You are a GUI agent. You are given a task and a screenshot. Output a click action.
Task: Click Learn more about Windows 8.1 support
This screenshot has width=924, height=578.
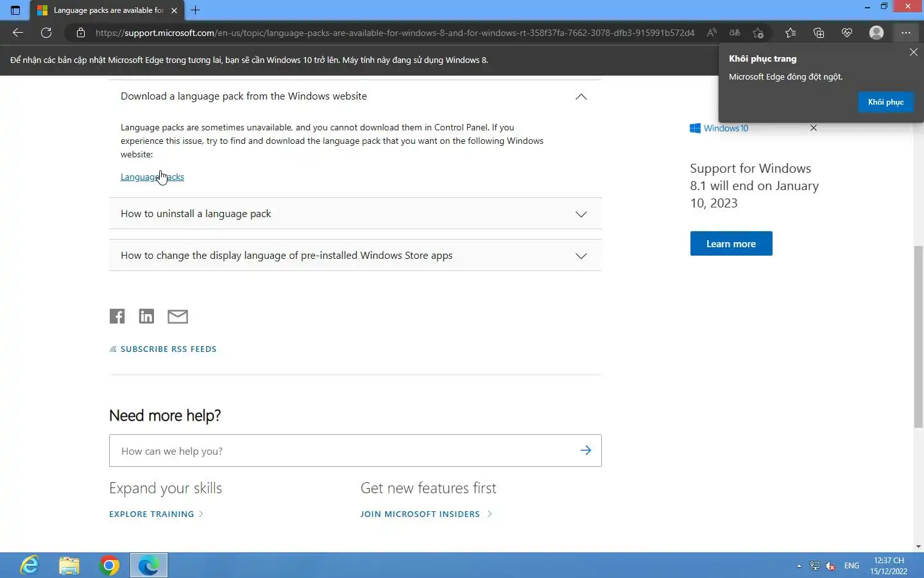pyautogui.click(x=731, y=243)
